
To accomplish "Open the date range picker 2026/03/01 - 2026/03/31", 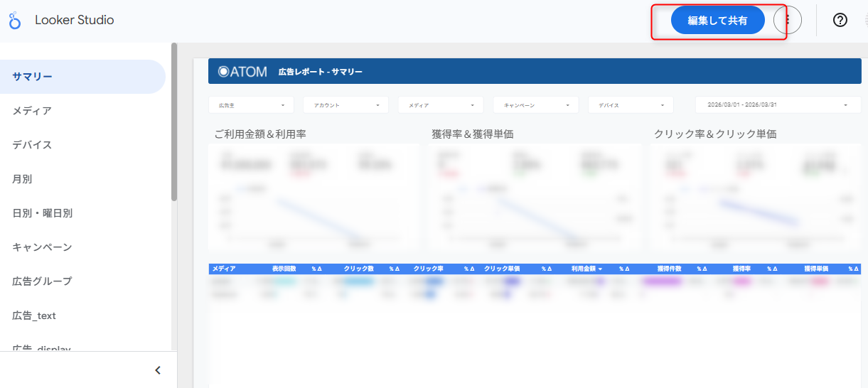I will tap(778, 105).
